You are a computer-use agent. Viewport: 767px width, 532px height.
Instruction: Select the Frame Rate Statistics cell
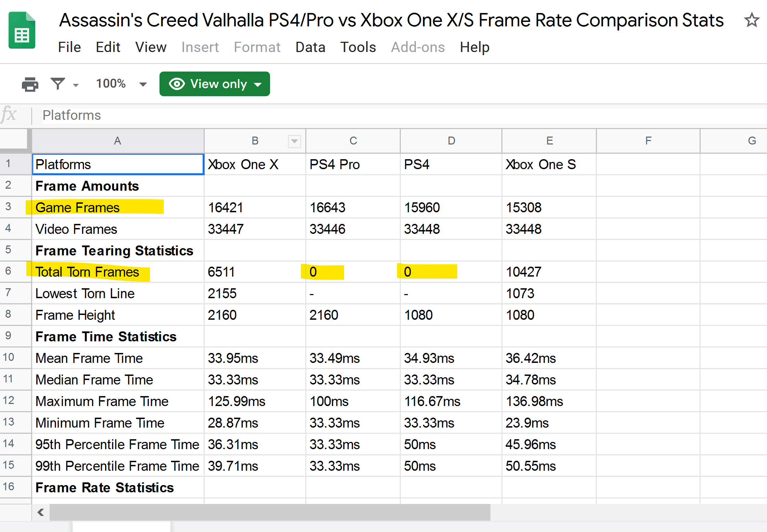pos(118,487)
